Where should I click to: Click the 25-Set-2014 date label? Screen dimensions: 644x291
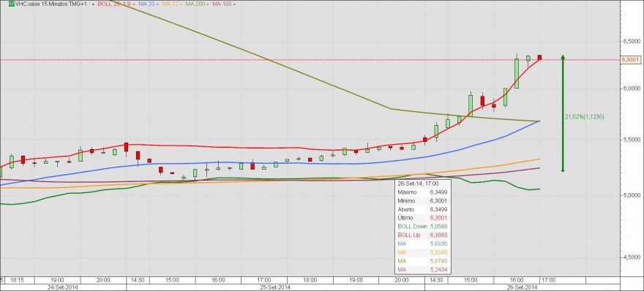275,287
